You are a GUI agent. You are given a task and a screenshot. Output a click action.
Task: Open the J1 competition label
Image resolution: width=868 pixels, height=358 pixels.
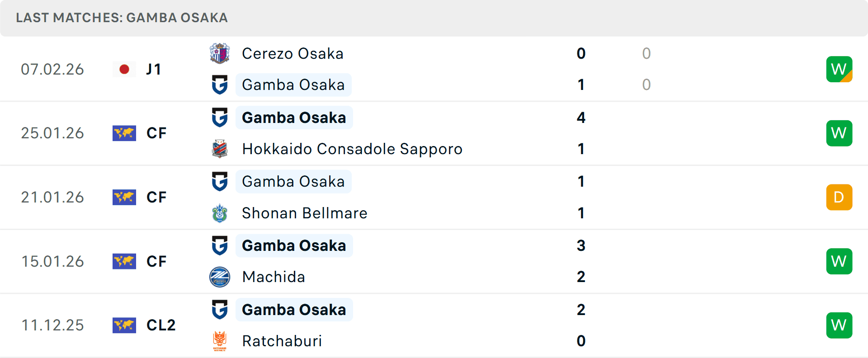click(x=154, y=69)
